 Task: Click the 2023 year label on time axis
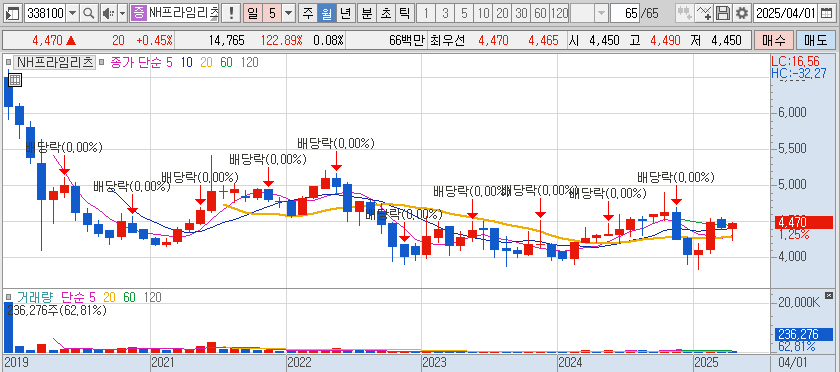pyautogui.click(x=434, y=363)
